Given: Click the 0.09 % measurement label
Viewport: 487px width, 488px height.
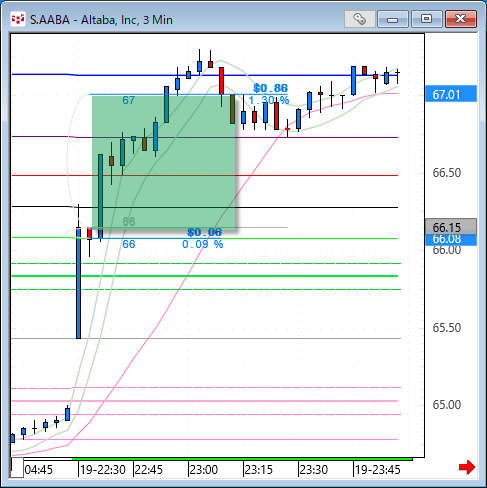Looking at the screenshot, I should point(203,244).
